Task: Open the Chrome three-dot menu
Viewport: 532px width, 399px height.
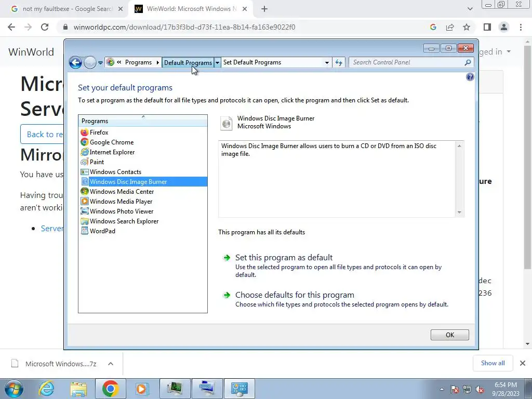Action: click(521, 27)
